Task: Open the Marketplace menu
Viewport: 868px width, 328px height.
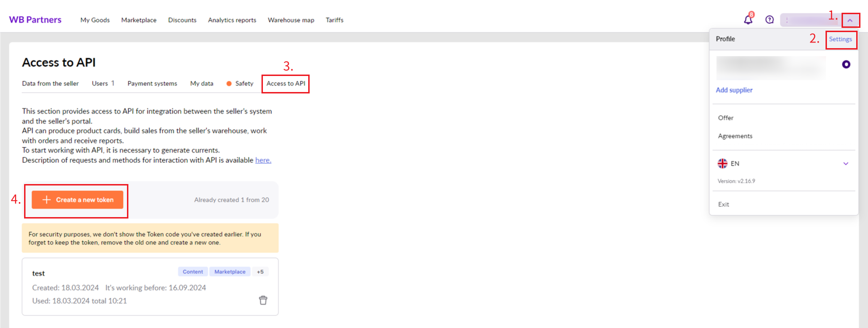Action: [x=139, y=20]
